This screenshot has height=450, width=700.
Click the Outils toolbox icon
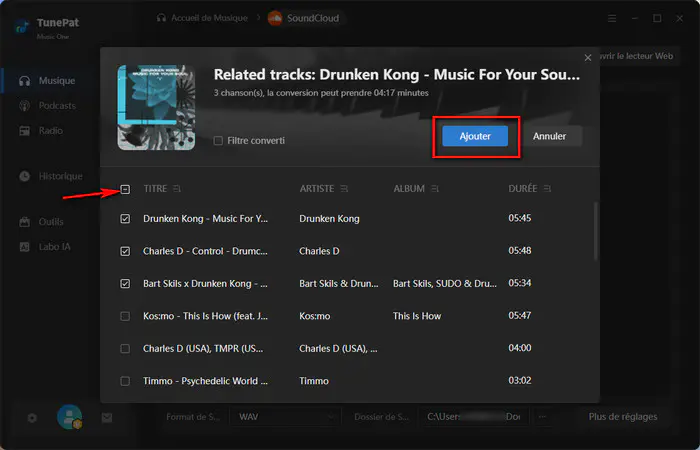(25, 222)
